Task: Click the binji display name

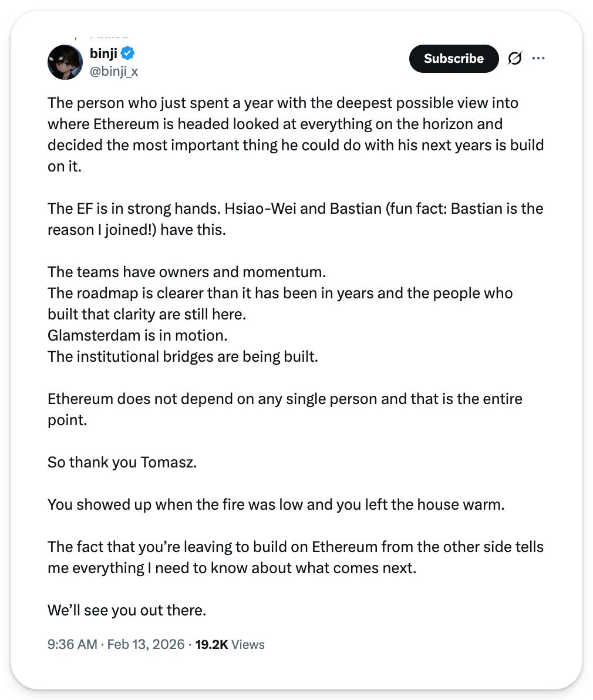Action: pos(103,53)
